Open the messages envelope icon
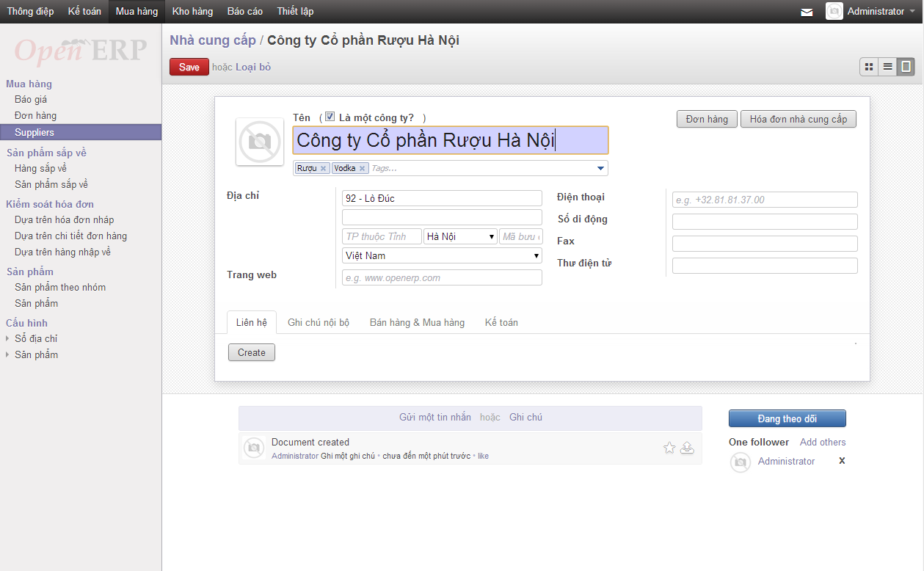Image resolution: width=924 pixels, height=571 pixels. [x=807, y=12]
